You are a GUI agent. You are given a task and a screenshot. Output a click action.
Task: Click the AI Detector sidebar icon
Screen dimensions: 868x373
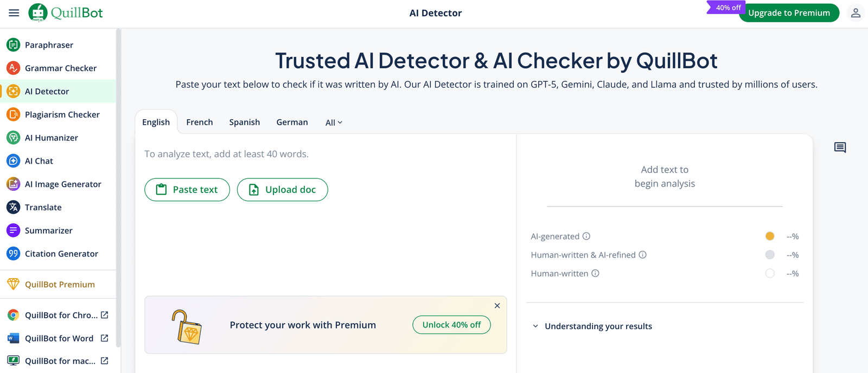coord(14,91)
